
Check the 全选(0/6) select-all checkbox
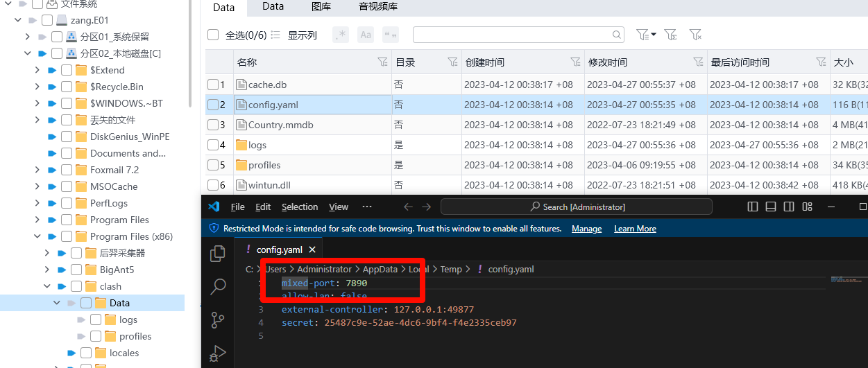tap(213, 35)
